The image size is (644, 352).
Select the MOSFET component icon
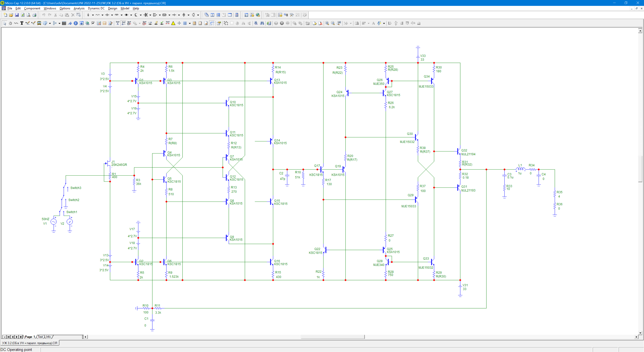146,15
